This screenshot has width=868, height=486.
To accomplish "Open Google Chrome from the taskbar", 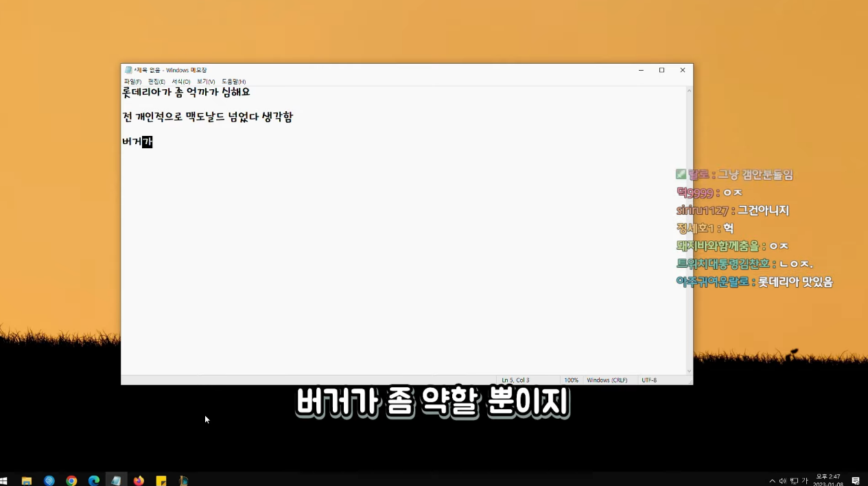I will 71,480.
